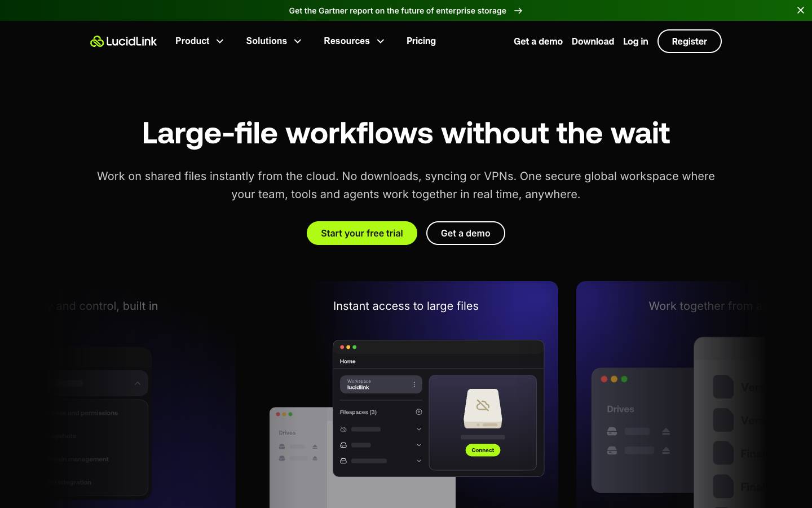Click the Home label in the app mockup
The height and width of the screenshot is (508, 812).
click(x=348, y=361)
